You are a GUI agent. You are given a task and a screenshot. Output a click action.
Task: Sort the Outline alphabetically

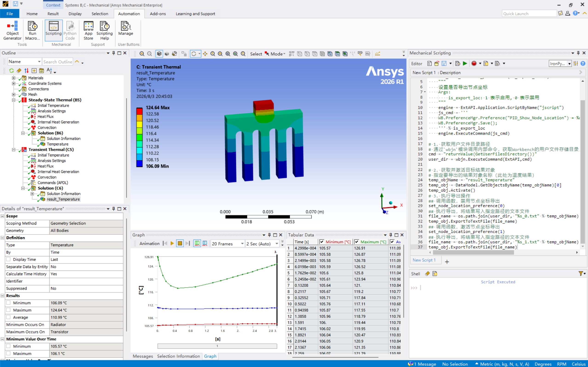pos(49,71)
